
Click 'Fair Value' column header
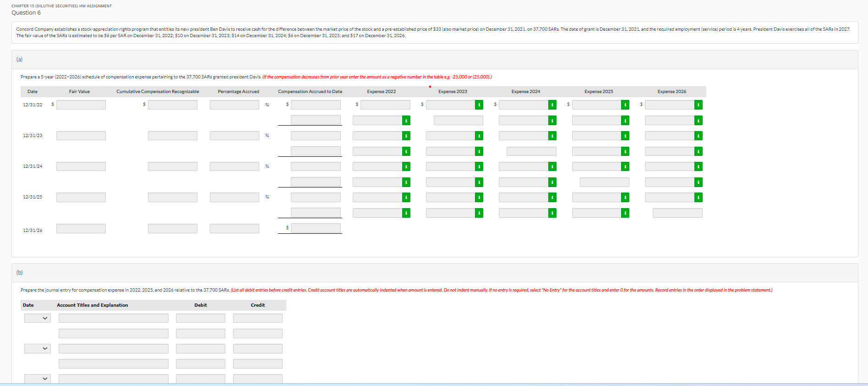click(79, 92)
